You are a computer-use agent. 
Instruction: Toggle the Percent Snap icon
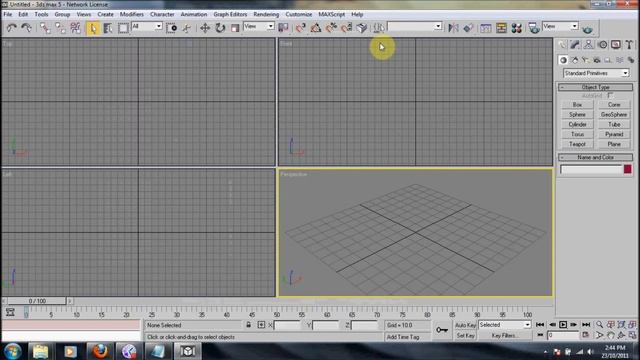(x=331, y=28)
